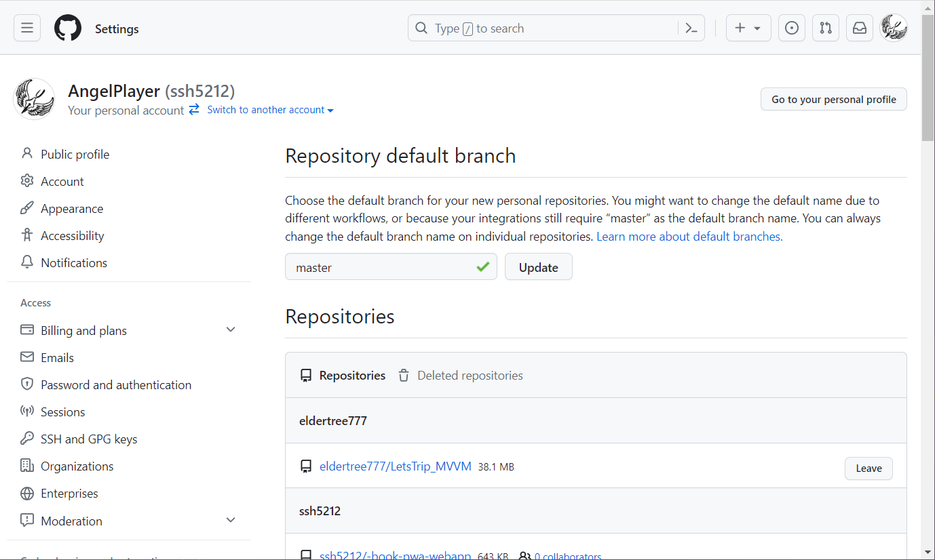Image resolution: width=935 pixels, height=560 pixels.
Task: Click the eldertree777 owner heading
Action: point(333,420)
